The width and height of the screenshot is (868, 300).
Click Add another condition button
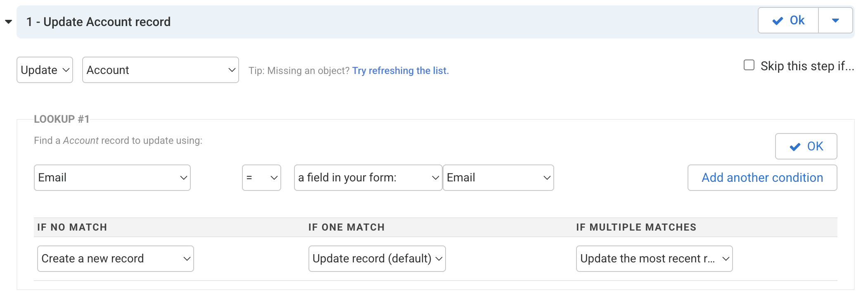pos(762,178)
